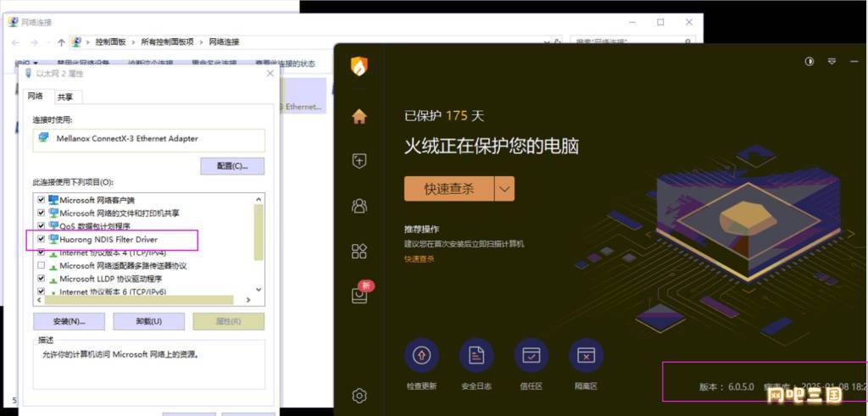Viewport: 868px width, 416px height.
Task: Open the protection center shield icon
Action: (x=359, y=161)
